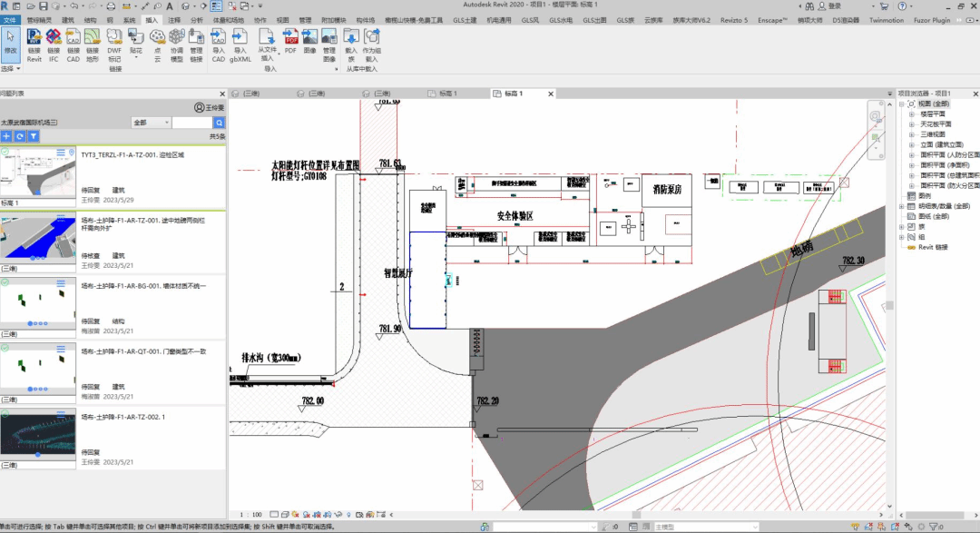Toggle the sun path display

click(296, 514)
